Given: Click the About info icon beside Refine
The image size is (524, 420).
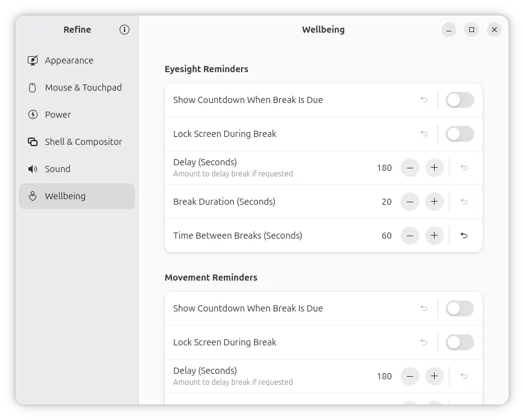Looking at the screenshot, I should 125,30.
